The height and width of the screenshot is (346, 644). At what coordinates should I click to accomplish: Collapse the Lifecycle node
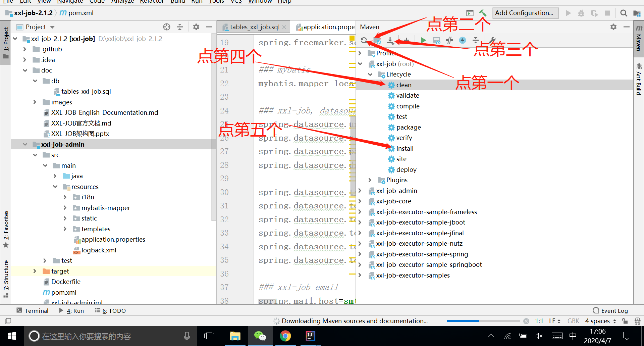(x=370, y=75)
